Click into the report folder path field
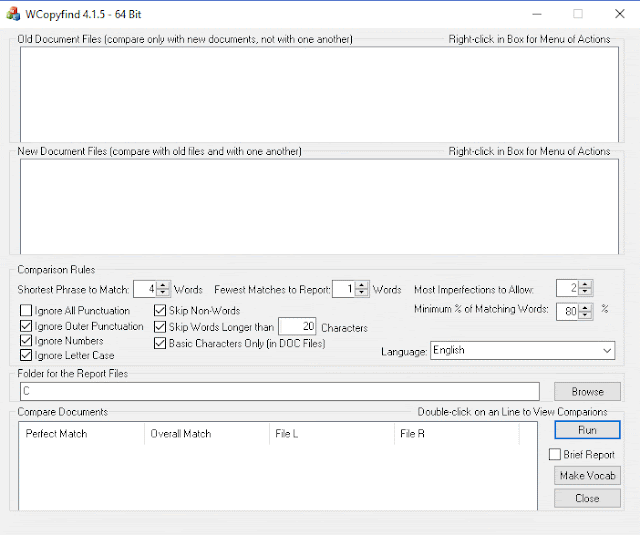 click(x=280, y=392)
